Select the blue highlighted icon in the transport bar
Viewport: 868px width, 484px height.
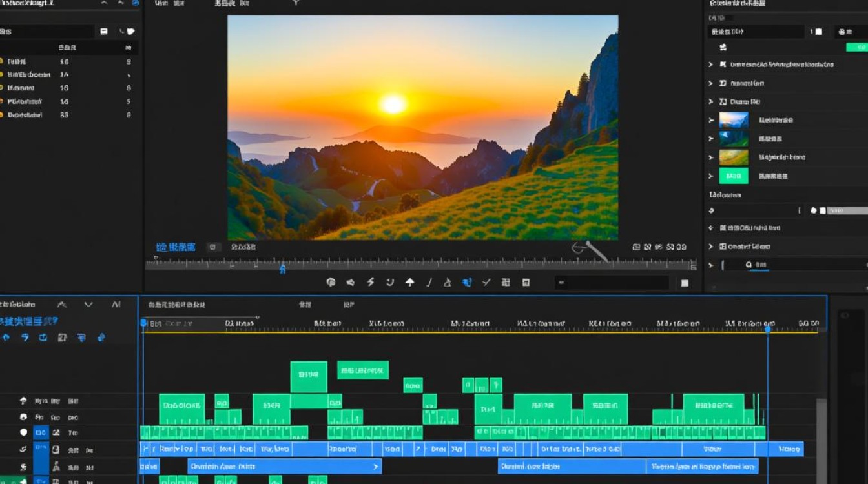click(x=467, y=283)
